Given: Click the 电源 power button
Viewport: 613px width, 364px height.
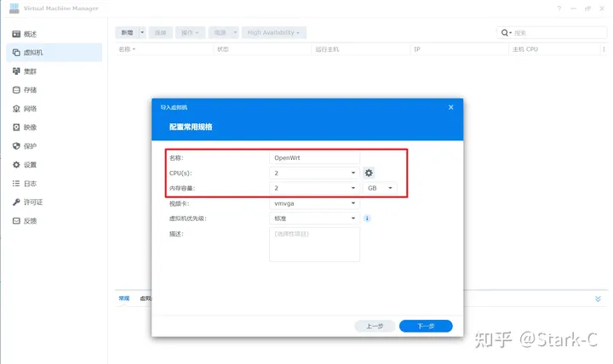Looking at the screenshot, I should (220, 32).
